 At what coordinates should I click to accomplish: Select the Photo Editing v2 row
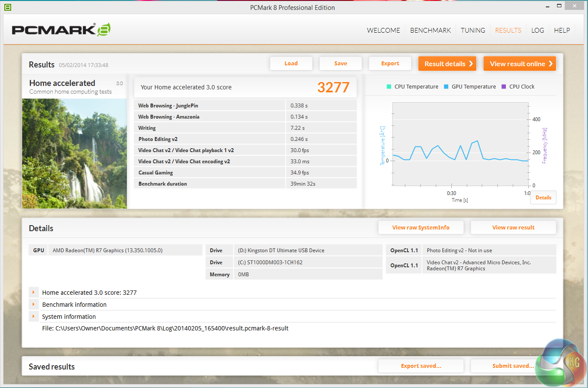245,139
